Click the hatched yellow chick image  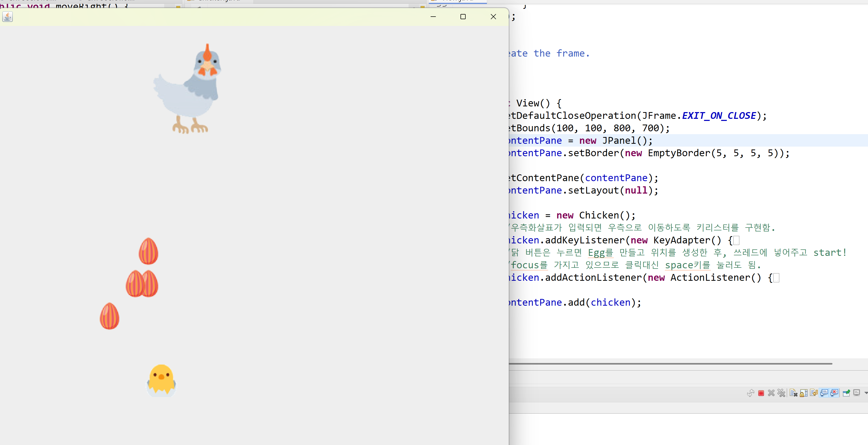point(161,380)
